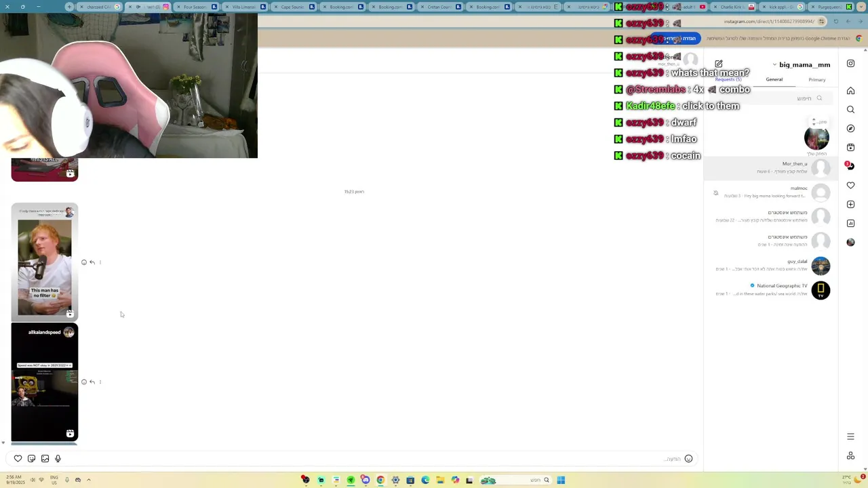Open the Reels icon in sidebar
Screen dimensions: 868x488
click(850, 148)
